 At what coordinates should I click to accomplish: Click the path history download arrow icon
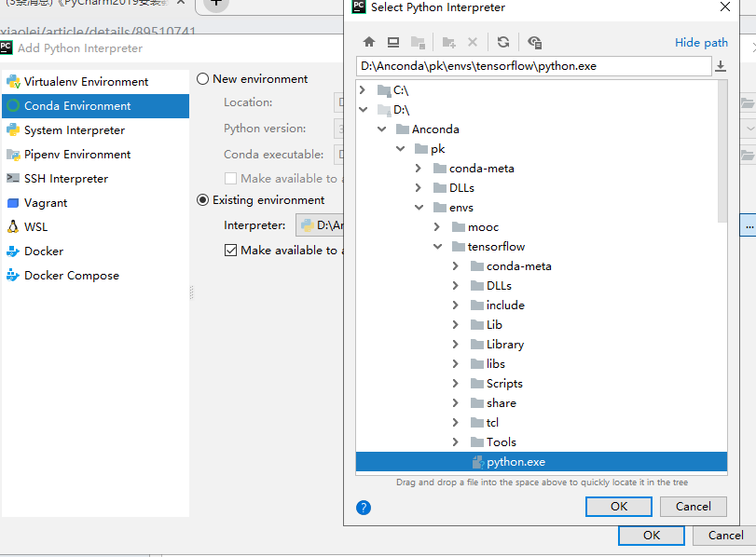tap(721, 66)
